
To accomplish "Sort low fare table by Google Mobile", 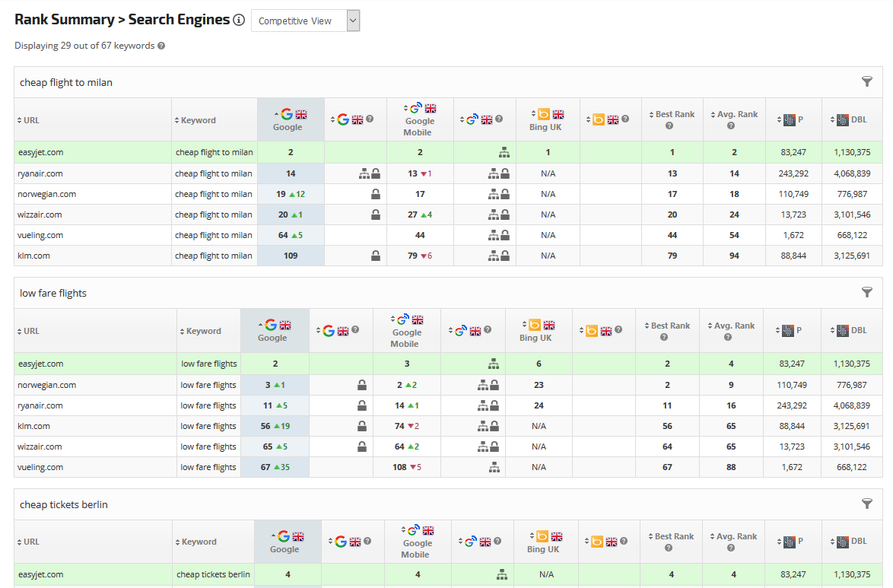I will [406, 332].
